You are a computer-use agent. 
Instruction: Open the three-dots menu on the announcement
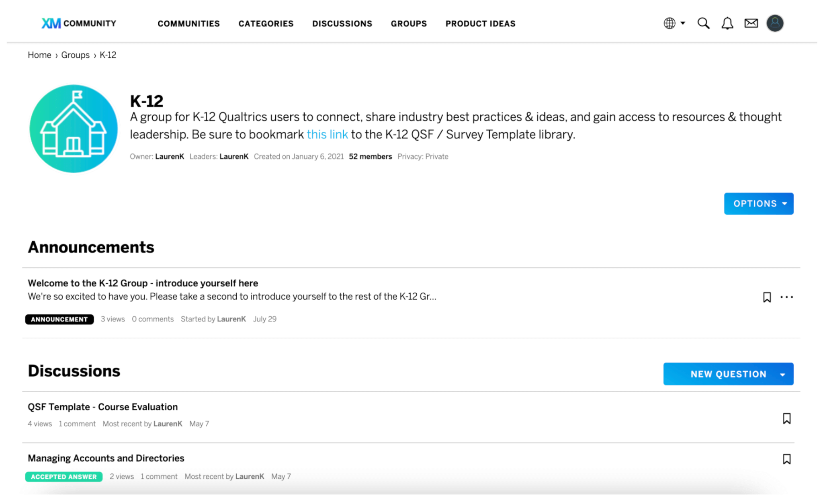tap(786, 297)
